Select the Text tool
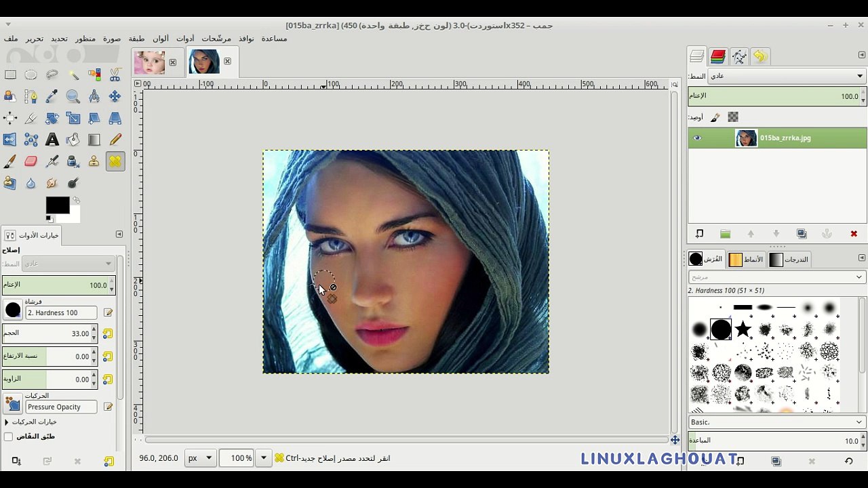Screen dimensions: 868x488 pyautogui.click(x=52, y=140)
